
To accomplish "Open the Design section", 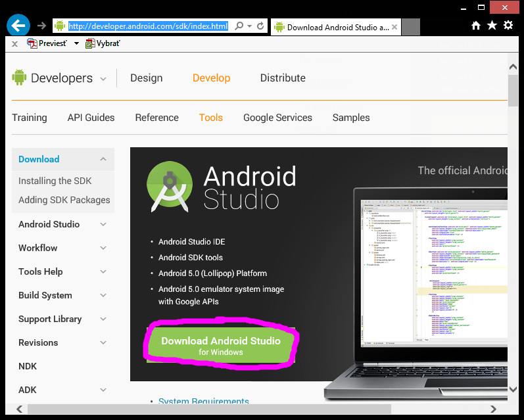I will tap(147, 78).
